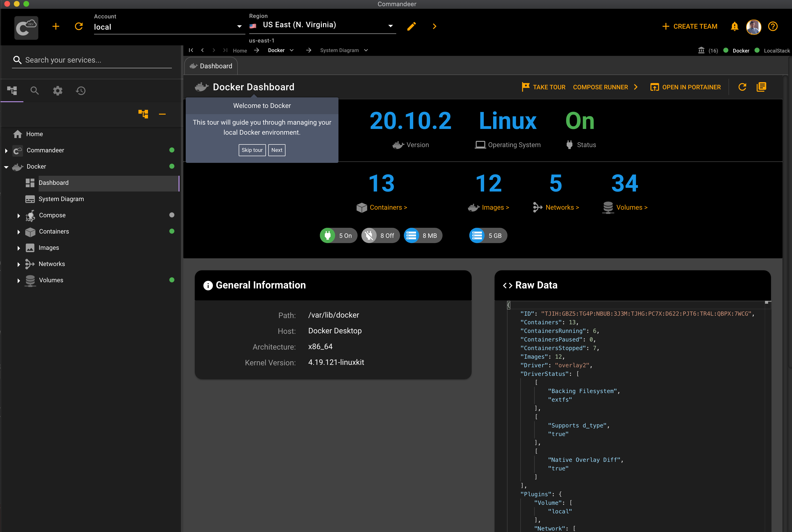The image size is (792, 532).
Task: Click the Images icon in sidebar
Action: coord(31,247)
